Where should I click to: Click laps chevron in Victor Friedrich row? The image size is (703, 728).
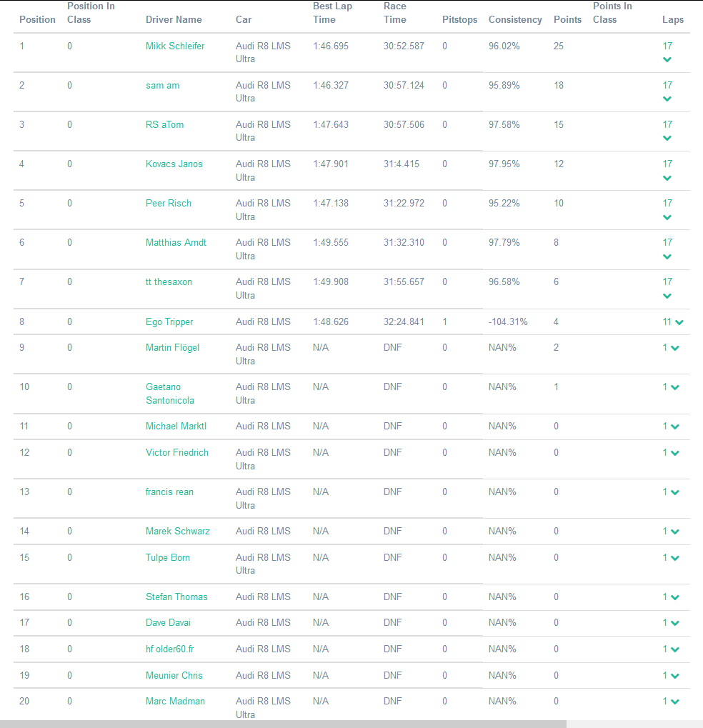(675, 453)
